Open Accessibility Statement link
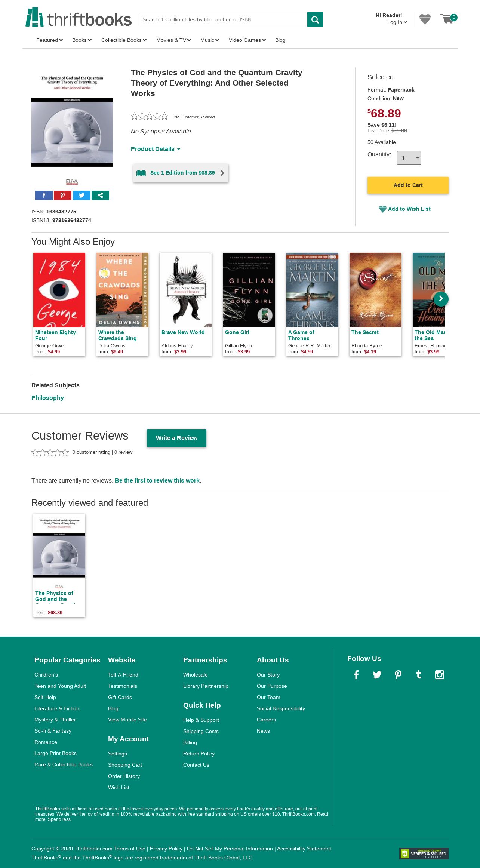 click(304, 849)
